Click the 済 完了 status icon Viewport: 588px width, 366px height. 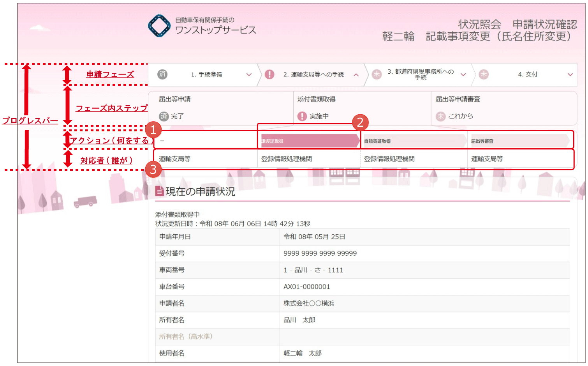click(x=164, y=116)
